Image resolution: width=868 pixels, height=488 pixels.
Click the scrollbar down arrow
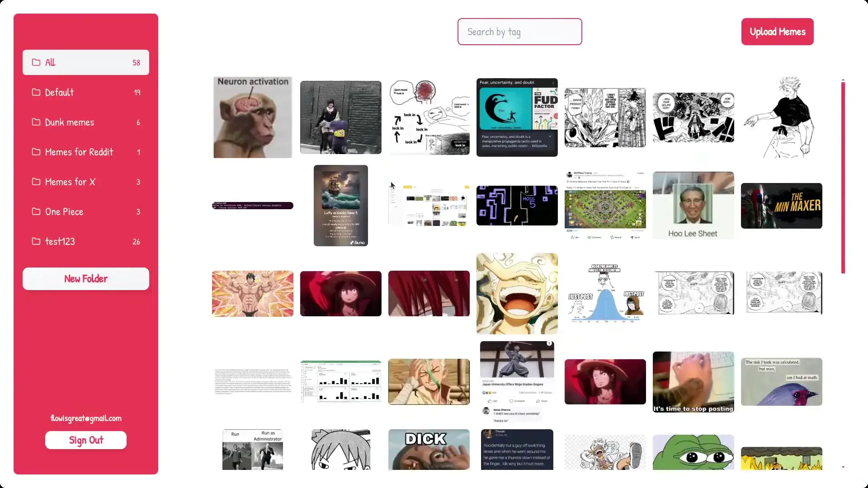[843, 467]
